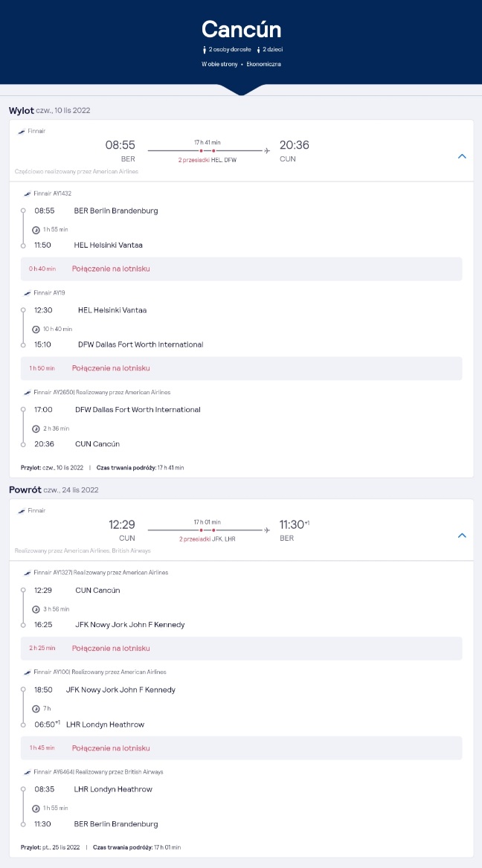Viewport: 482px width, 868px height.
Task: Click Finnair logo beside flight AY2650
Action: (x=27, y=393)
